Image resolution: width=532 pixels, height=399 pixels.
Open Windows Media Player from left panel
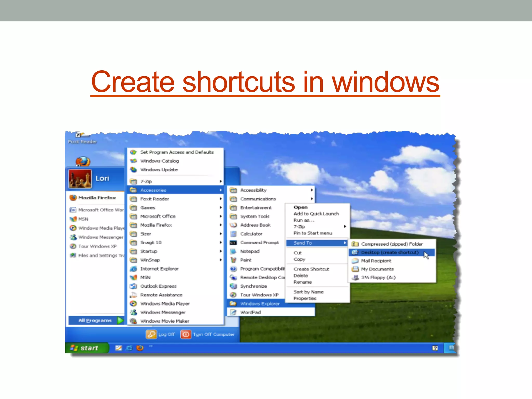97,228
